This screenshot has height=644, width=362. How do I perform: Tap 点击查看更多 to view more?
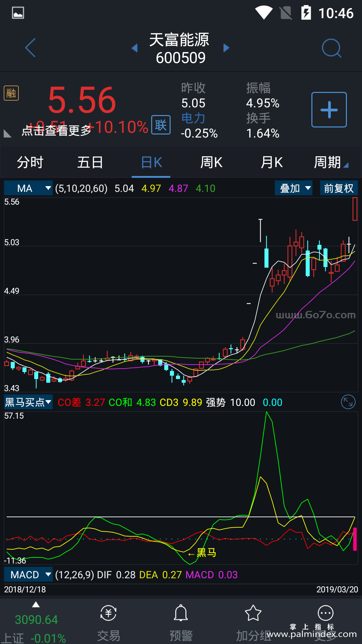pyautogui.click(x=56, y=130)
